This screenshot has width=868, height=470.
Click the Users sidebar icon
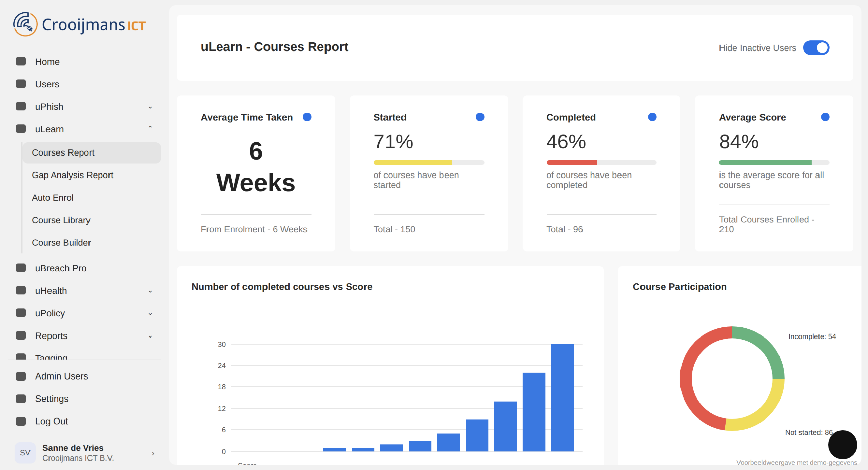click(x=21, y=84)
